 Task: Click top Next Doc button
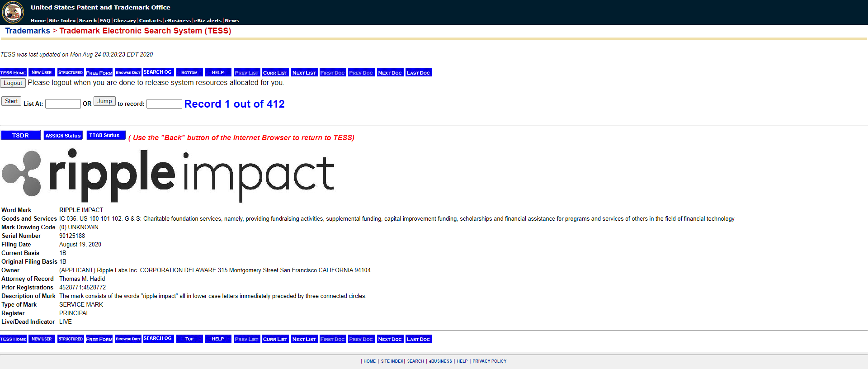(390, 72)
